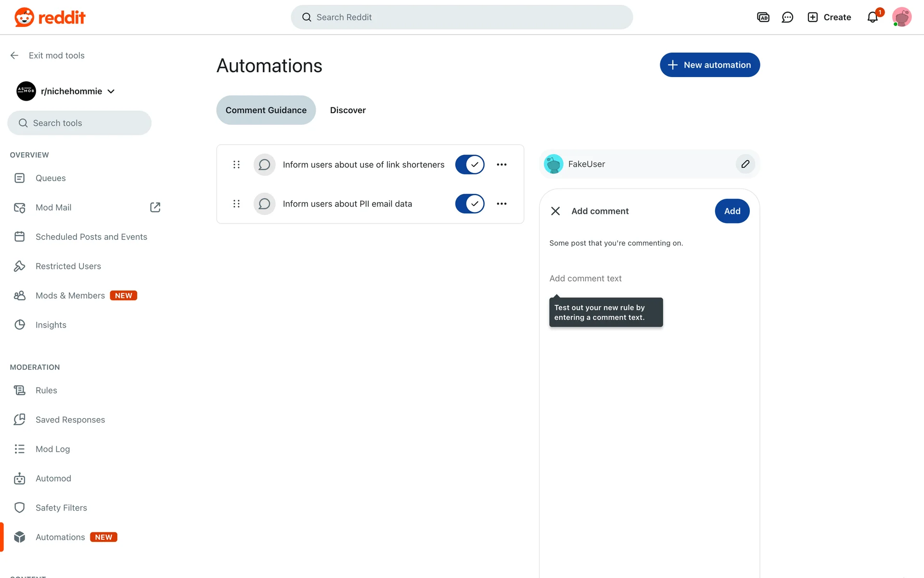Viewport: 924px width, 578px height.
Task: Open the chat bubble icon in header
Action: point(787,17)
